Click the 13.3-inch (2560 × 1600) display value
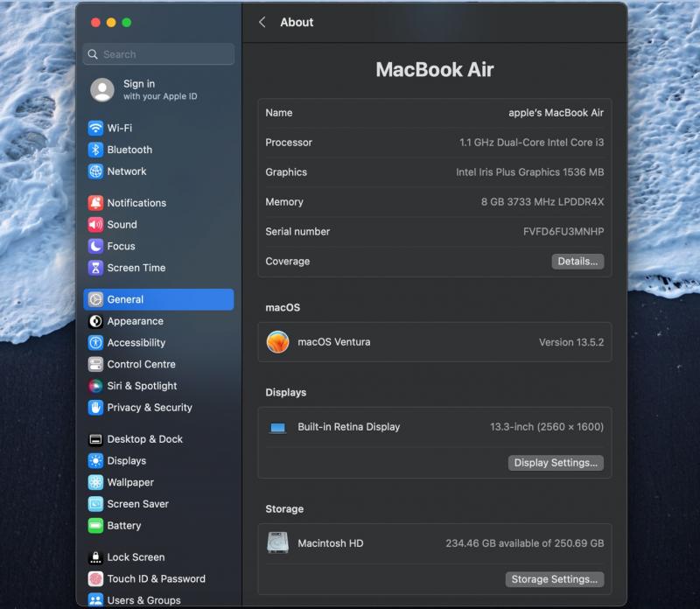The height and width of the screenshot is (609, 700). click(547, 427)
